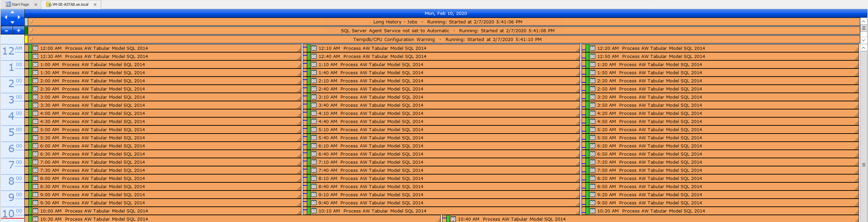Click the clock icon of the 12:00 AM job

point(35,48)
